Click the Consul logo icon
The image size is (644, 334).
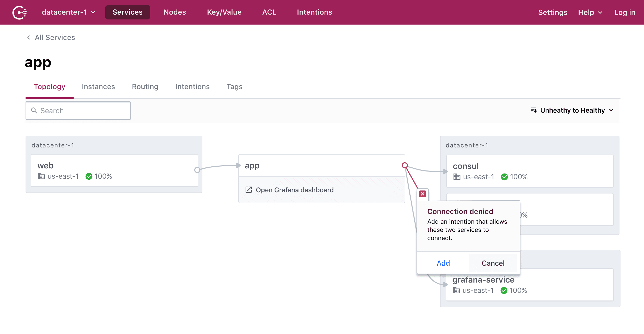pos(19,12)
